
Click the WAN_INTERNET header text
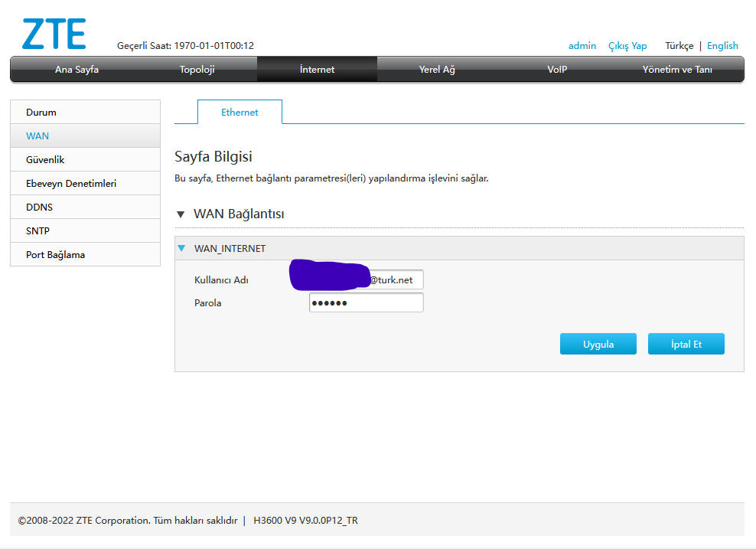point(230,248)
